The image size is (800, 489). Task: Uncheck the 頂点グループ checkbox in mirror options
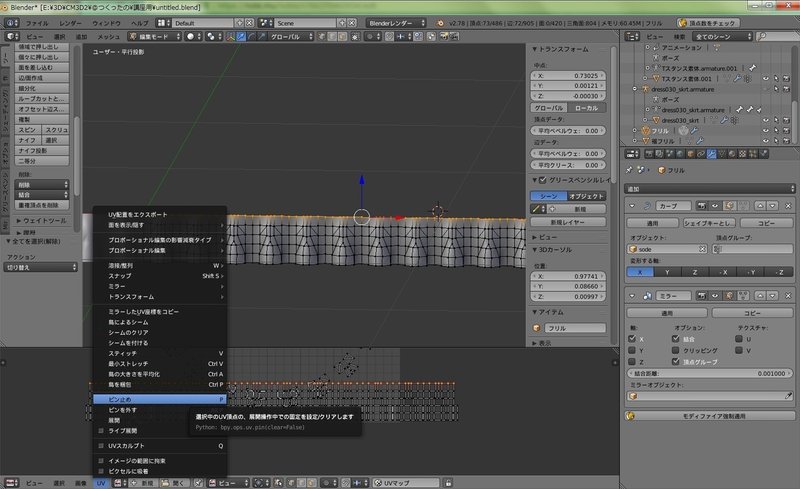pyautogui.click(x=677, y=364)
